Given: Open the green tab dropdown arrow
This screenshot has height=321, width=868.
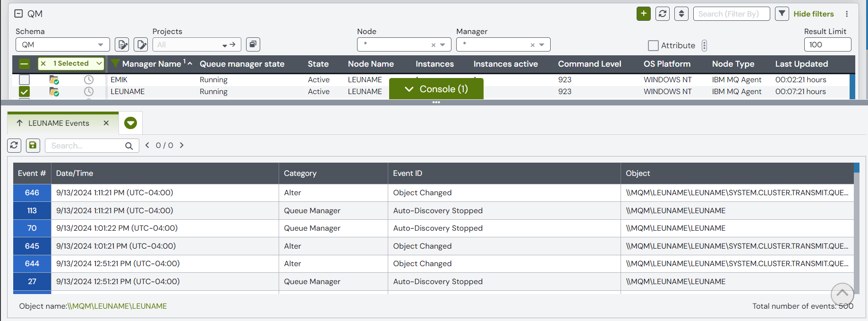Looking at the screenshot, I should coord(130,123).
